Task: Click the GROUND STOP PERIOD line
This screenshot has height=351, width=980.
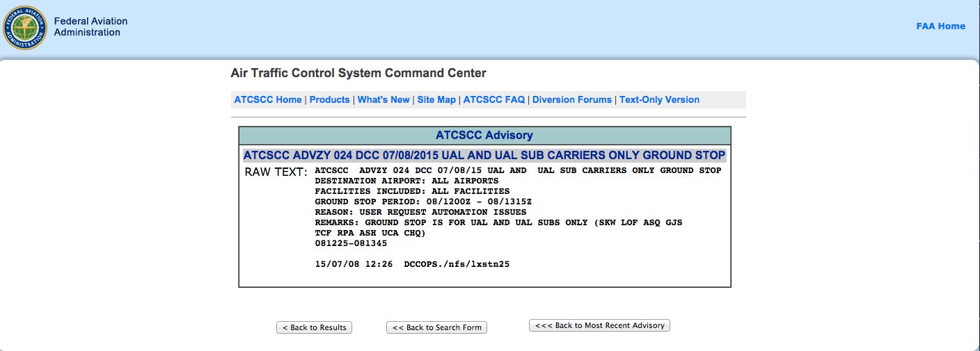Action: [423, 202]
